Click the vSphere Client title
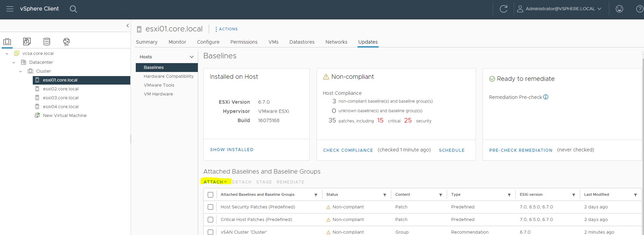Image resolution: width=644 pixels, height=235 pixels. click(39, 9)
